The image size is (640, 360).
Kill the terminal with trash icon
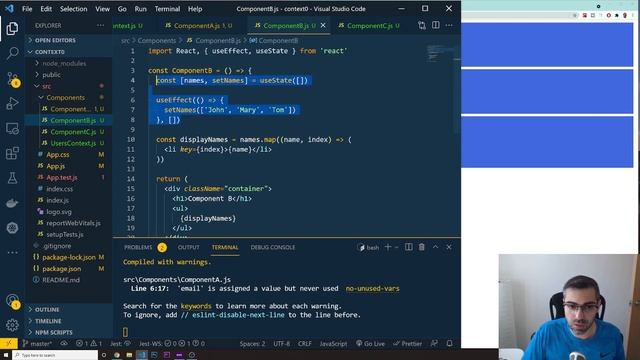[x=422, y=247]
